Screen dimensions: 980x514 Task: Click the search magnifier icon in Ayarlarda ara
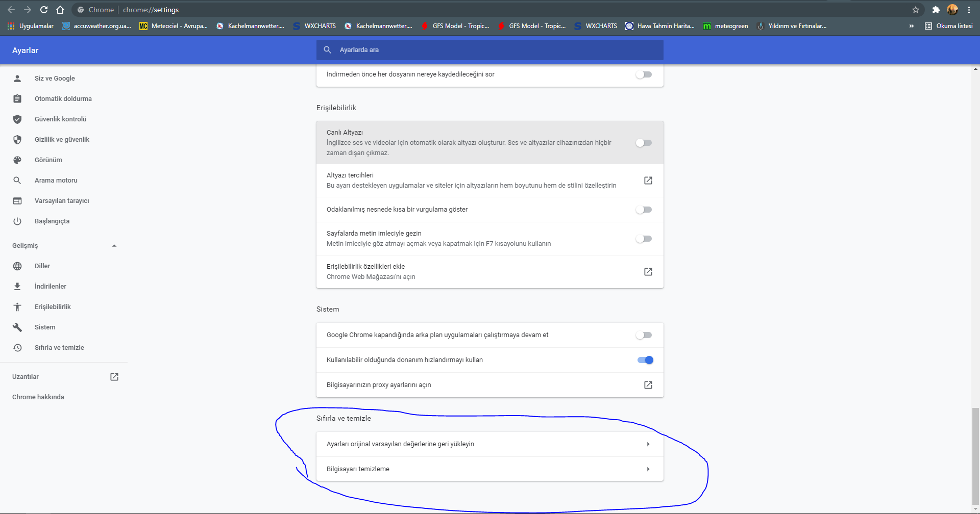click(x=328, y=50)
